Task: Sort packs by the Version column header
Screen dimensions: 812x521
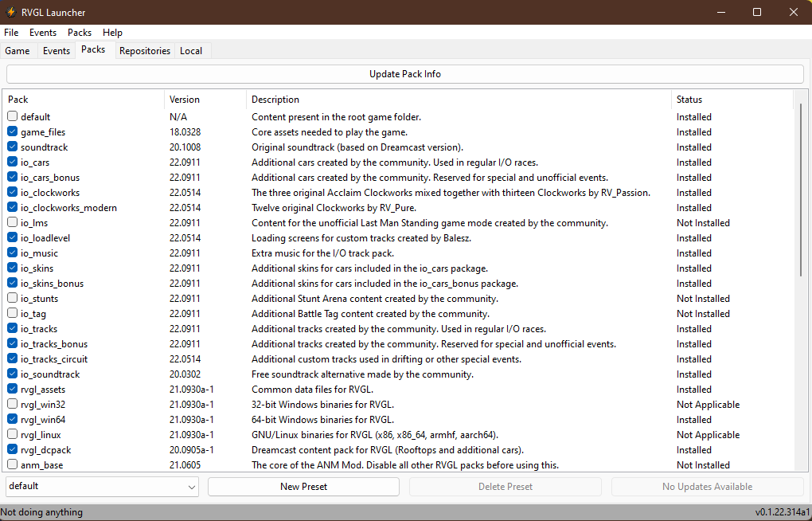Action: tap(184, 99)
